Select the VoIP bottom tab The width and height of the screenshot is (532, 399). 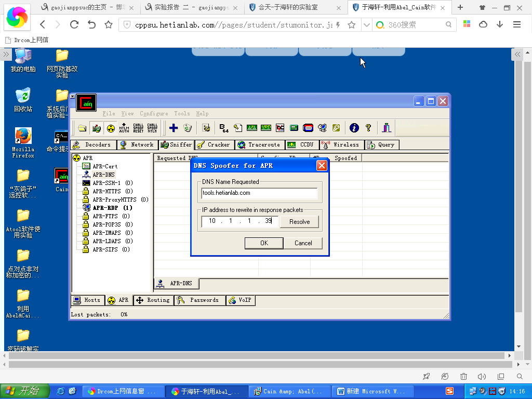[241, 300]
